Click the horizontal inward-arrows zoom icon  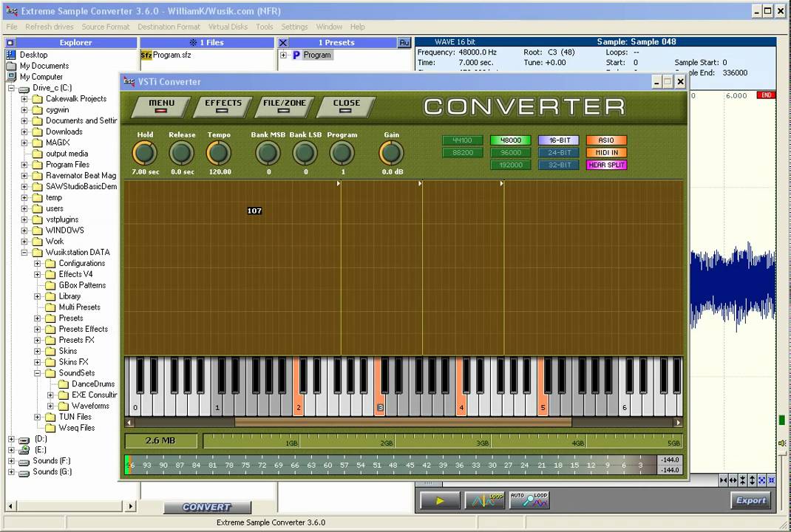[x=724, y=480]
